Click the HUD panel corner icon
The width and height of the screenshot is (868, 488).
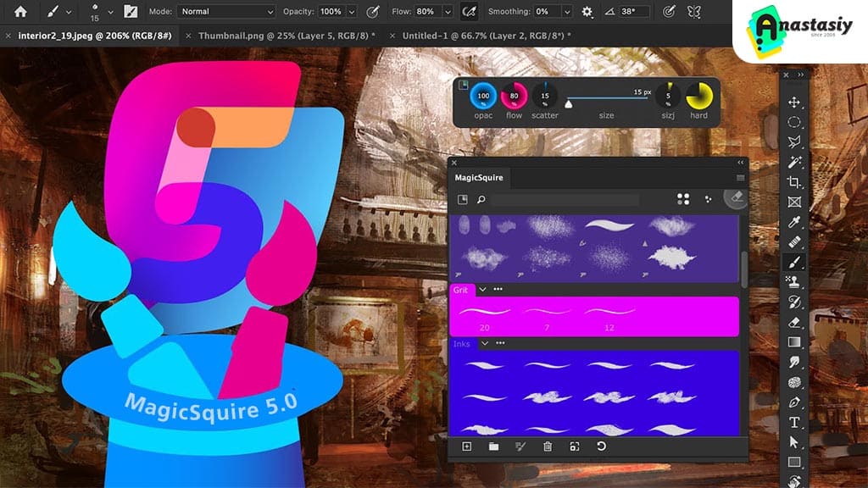[464, 85]
